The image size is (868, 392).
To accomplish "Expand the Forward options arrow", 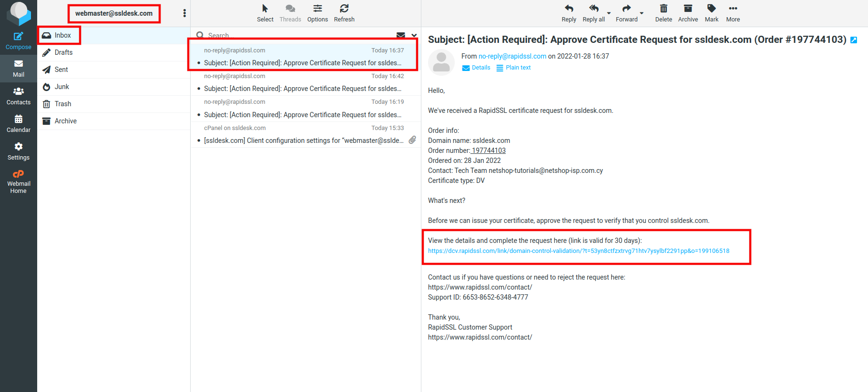I will point(642,13).
